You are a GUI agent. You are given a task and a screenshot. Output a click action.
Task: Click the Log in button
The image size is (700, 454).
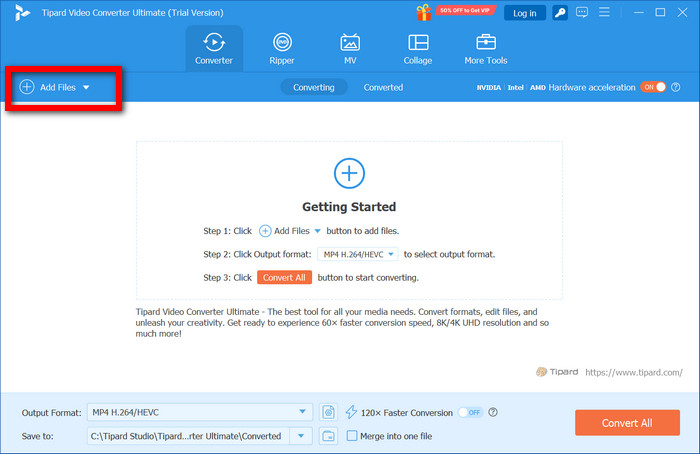525,13
